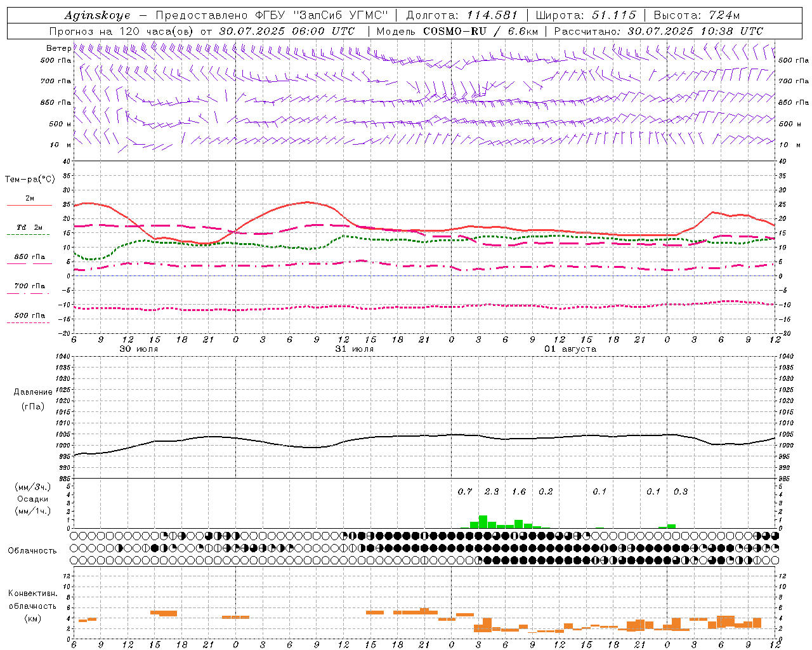Click the "0.2" three-hour precipitation value

click(546, 491)
